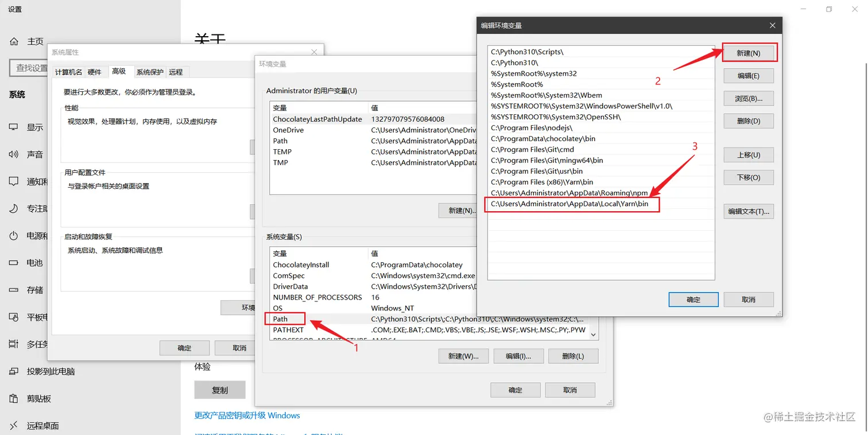Image resolution: width=868 pixels, height=435 pixels.
Task: Confirm with 确定 in Edit Environment Variable dialog
Action: tap(693, 300)
